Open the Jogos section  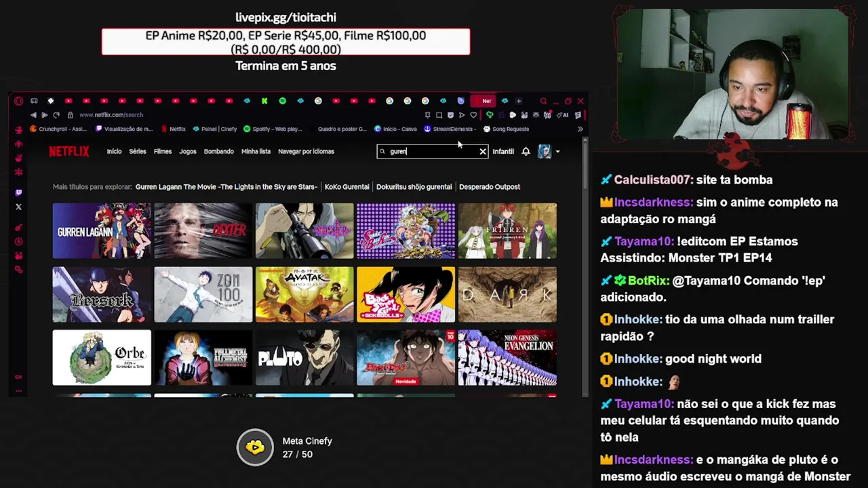188,151
